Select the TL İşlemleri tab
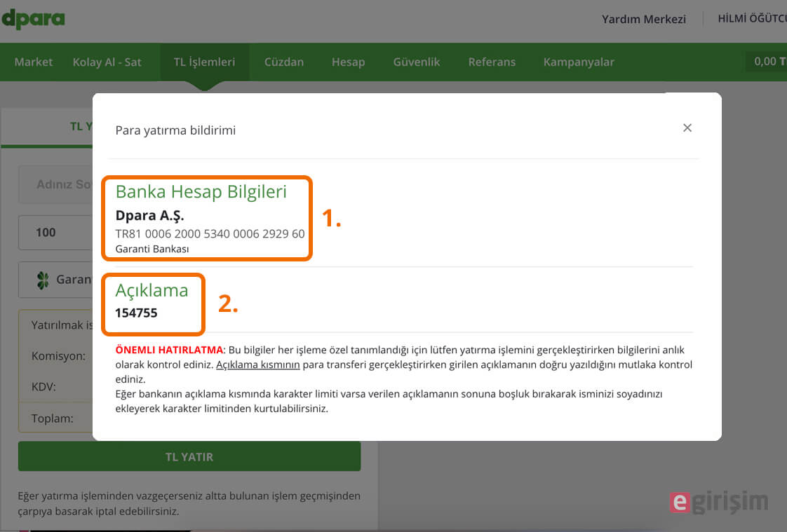Screen dimensions: 787x532 click(204, 62)
